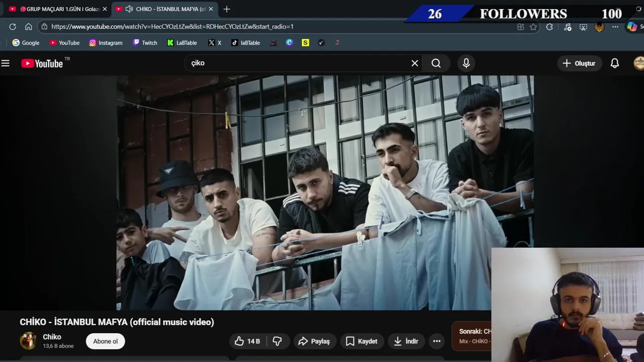Close the CHİKO - İSTANBUL MAFYA tab

tap(211, 9)
